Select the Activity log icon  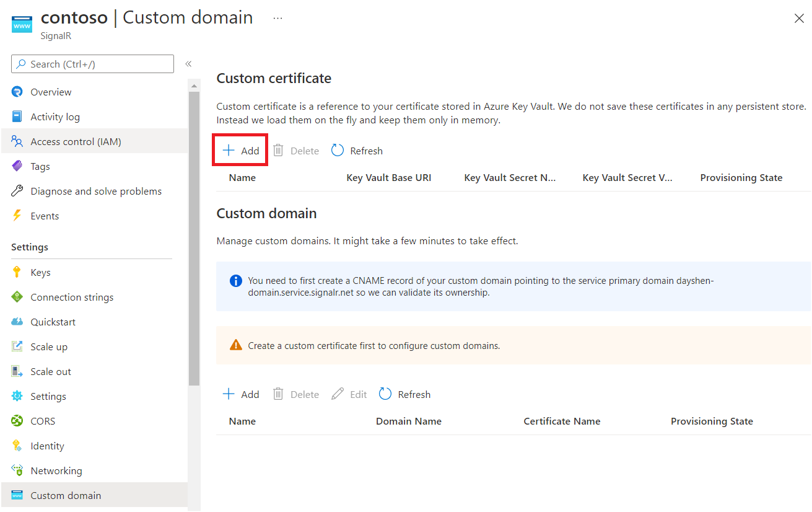click(17, 116)
